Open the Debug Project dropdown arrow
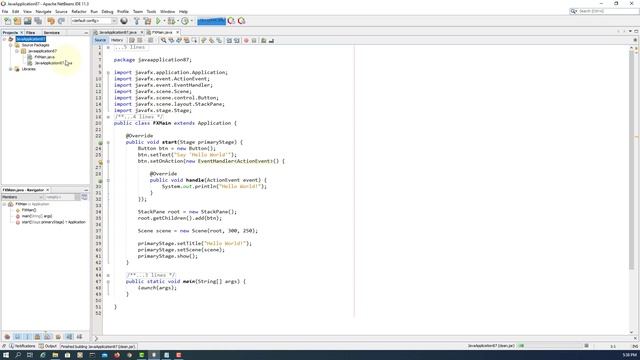The width and height of the screenshot is (640, 360). 178,21
